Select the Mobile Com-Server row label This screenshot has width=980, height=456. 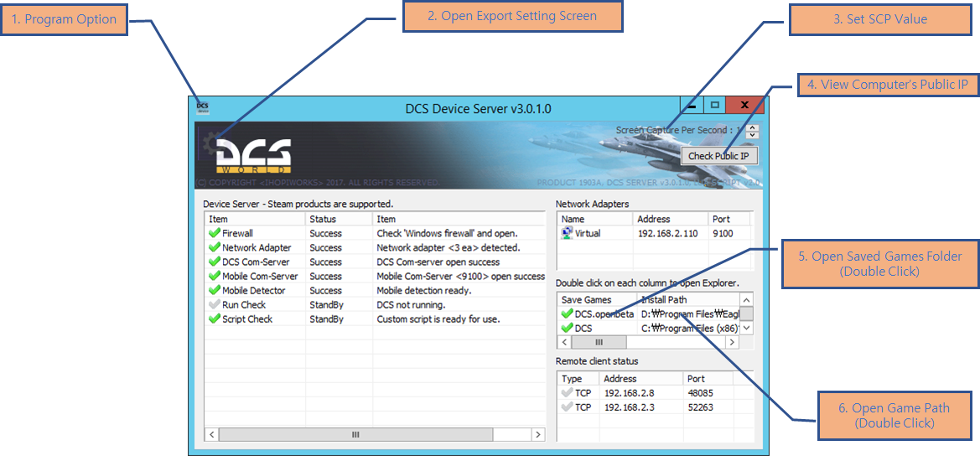(x=260, y=276)
